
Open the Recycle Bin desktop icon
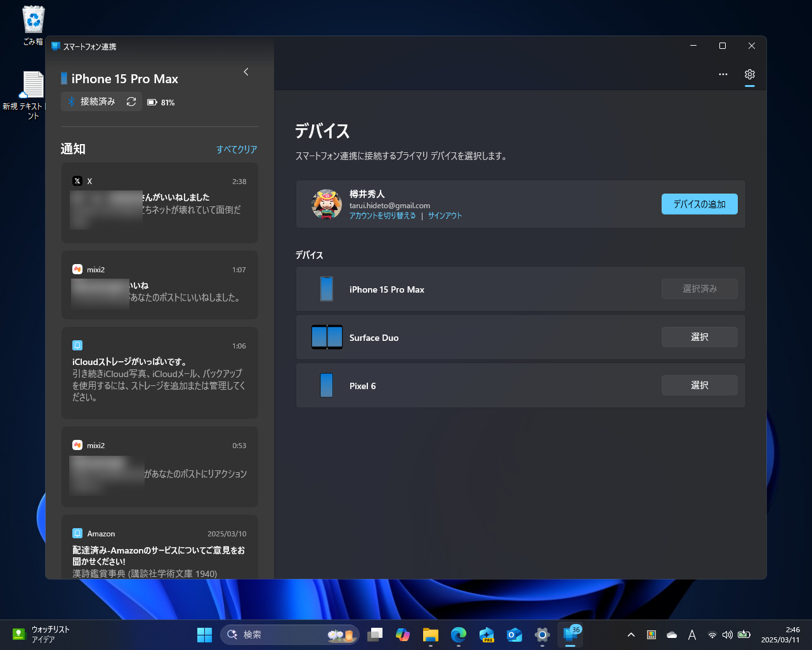[x=33, y=25]
